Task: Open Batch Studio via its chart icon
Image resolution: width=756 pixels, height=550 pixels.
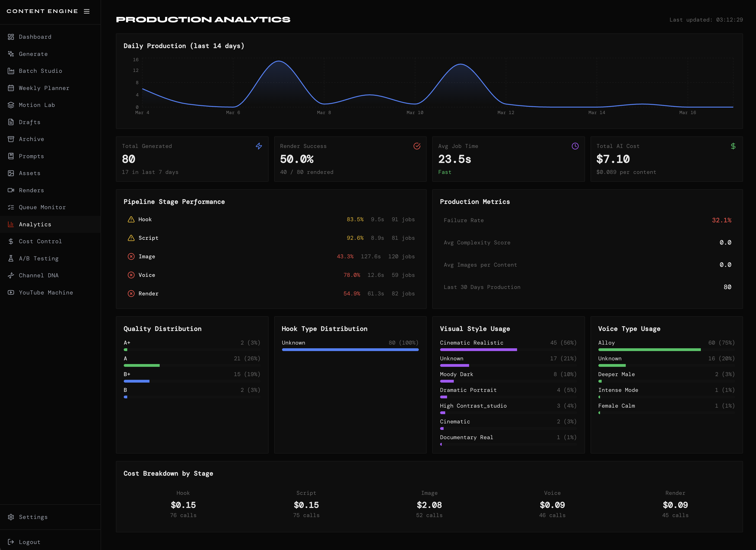Action: (x=11, y=71)
